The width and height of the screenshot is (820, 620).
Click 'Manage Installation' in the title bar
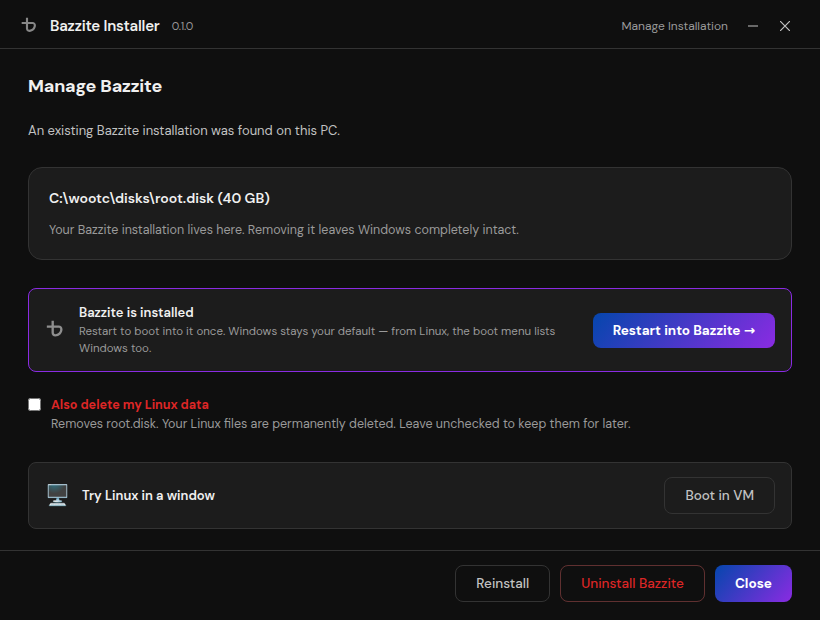pyautogui.click(x=674, y=26)
